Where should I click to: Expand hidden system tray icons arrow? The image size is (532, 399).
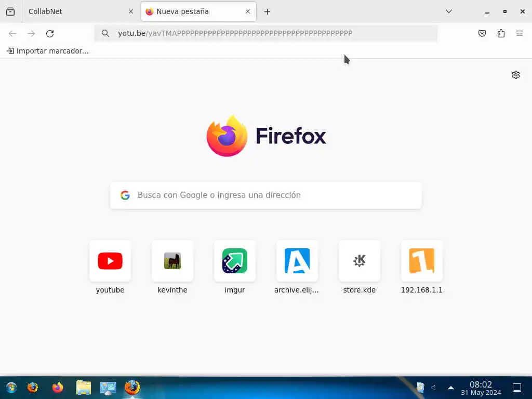(x=451, y=388)
